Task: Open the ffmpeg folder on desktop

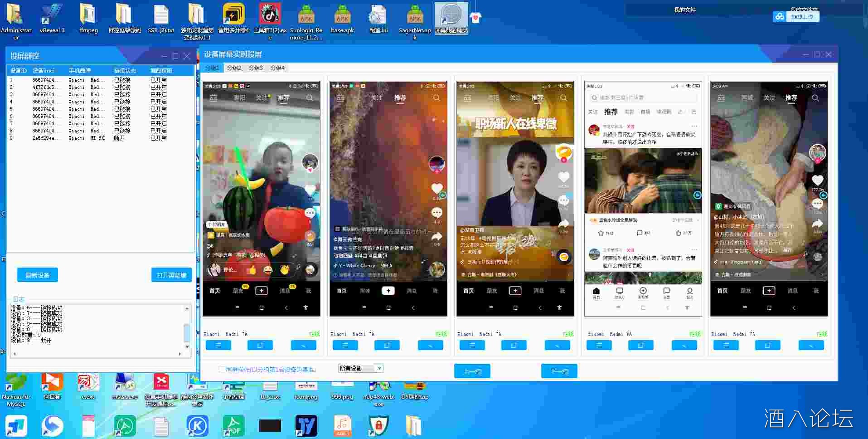Action: pyautogui.click(x=88, y=18)
